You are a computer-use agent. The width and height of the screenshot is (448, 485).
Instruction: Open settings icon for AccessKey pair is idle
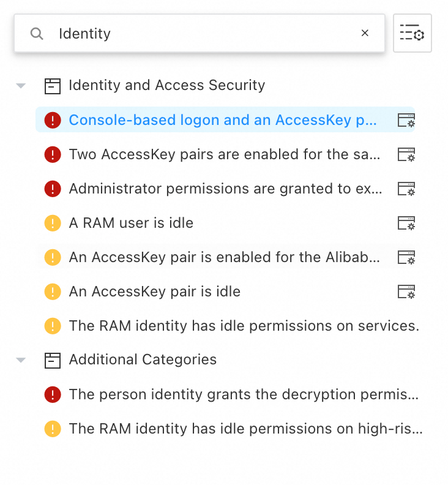[x=406, y=291]
